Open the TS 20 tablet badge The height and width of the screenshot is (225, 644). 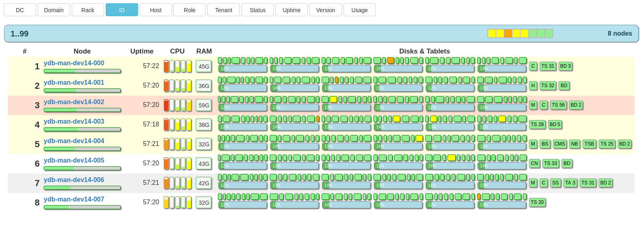(537, 202)
